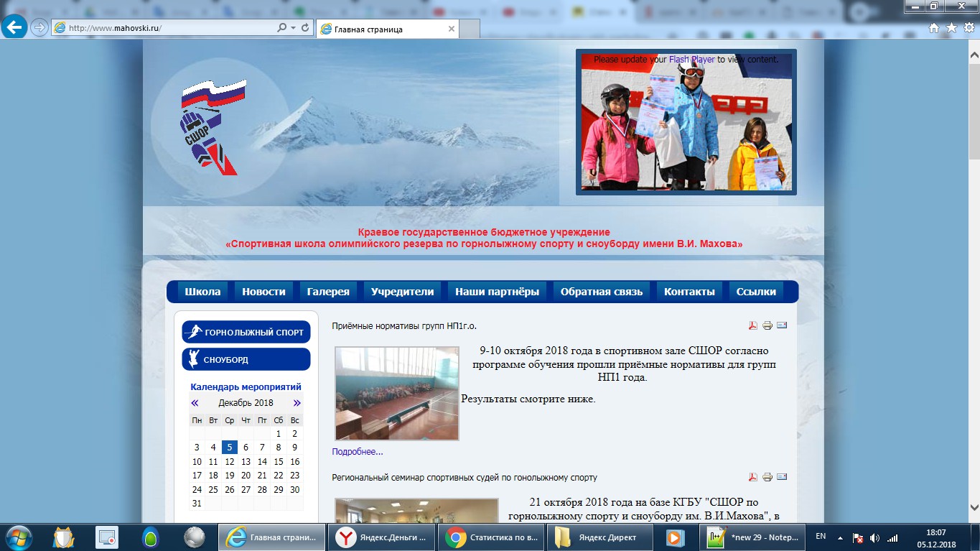Email the Приёмные нормативы article

[782, 325]
